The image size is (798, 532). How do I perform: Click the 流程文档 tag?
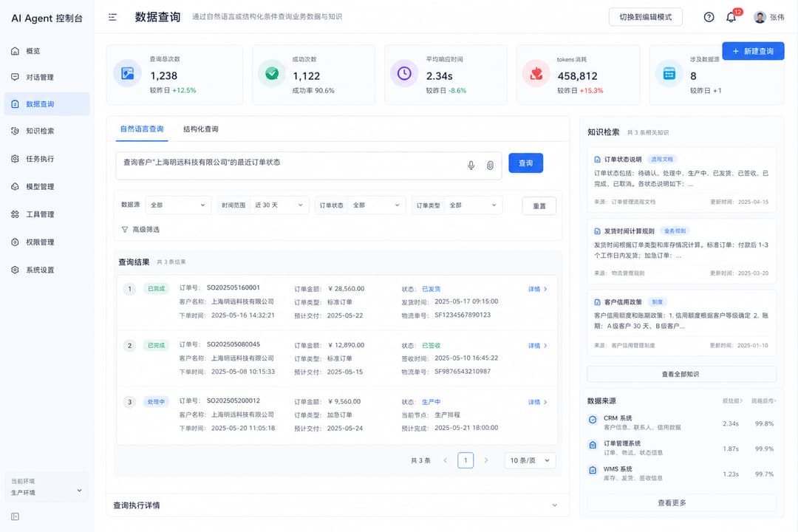[661, 160]
